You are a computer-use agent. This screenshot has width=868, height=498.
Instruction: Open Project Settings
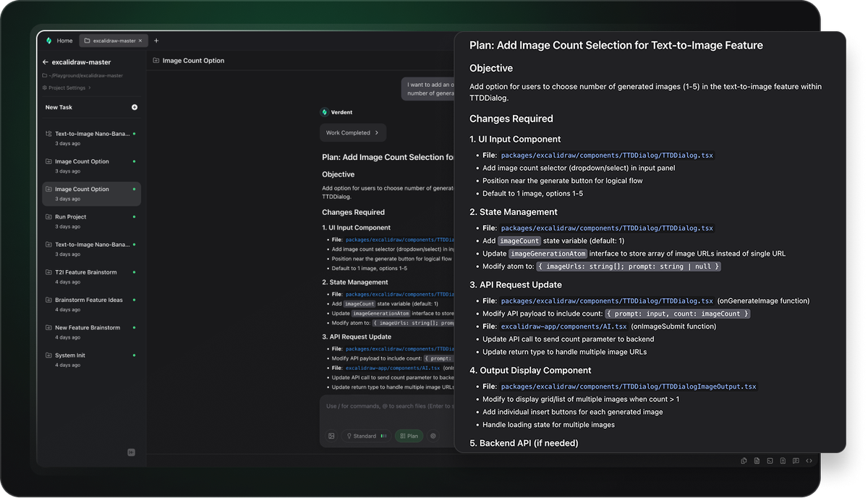67,88
